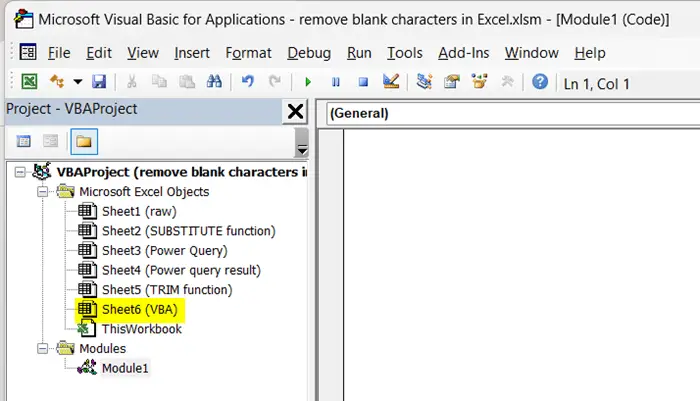The image size is (700, 401).
Task: Select Module1 in Modules folder
Action: pyautogui.click(x=125, y=368)
